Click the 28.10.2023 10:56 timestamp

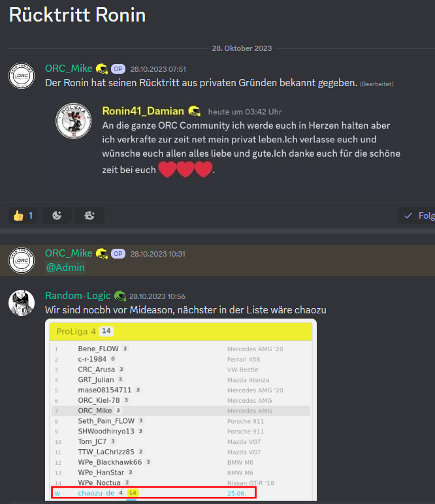click(157, 296)
